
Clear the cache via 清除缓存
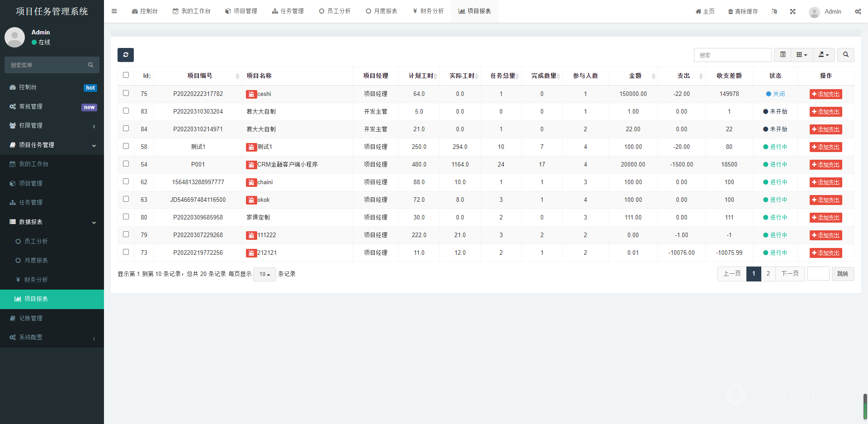[x=743, y=11]
